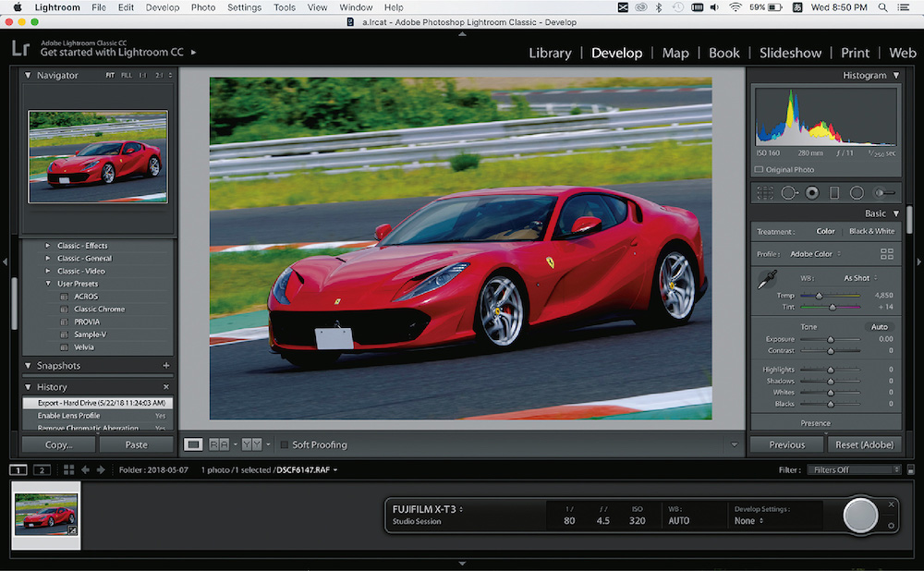This screenshot has height=571, width=924.
Task: Switch to the Library module
Action: click(x=550, y=53)
